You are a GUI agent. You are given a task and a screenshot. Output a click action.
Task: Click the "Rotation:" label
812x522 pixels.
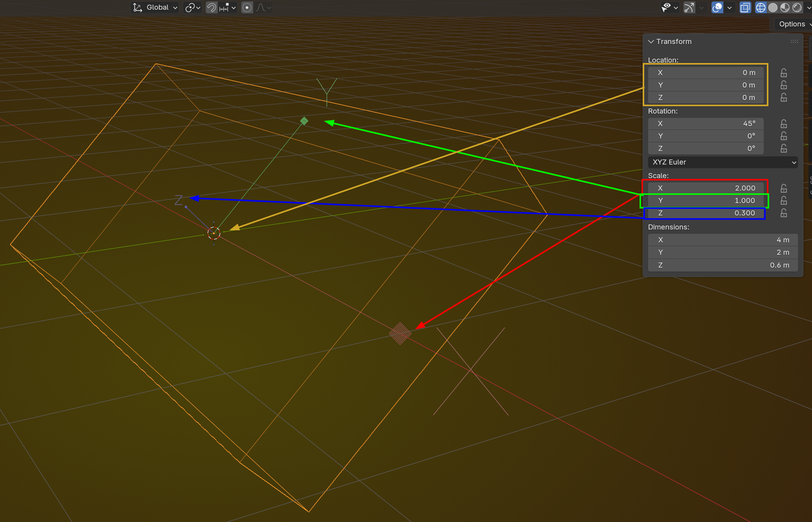[x=663, y=111]
